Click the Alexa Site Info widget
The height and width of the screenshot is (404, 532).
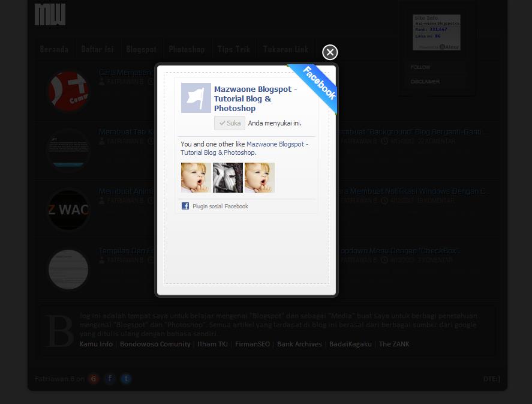pos(436,32)
